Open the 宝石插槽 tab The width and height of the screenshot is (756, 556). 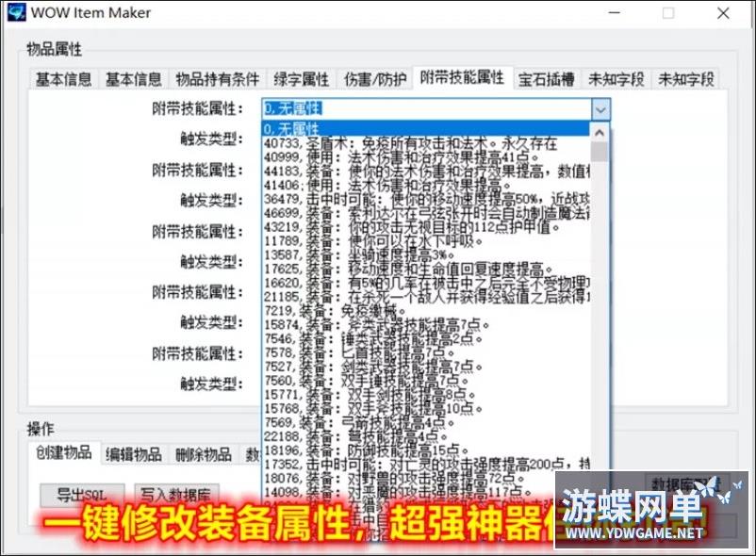click(x=546, y=79)
